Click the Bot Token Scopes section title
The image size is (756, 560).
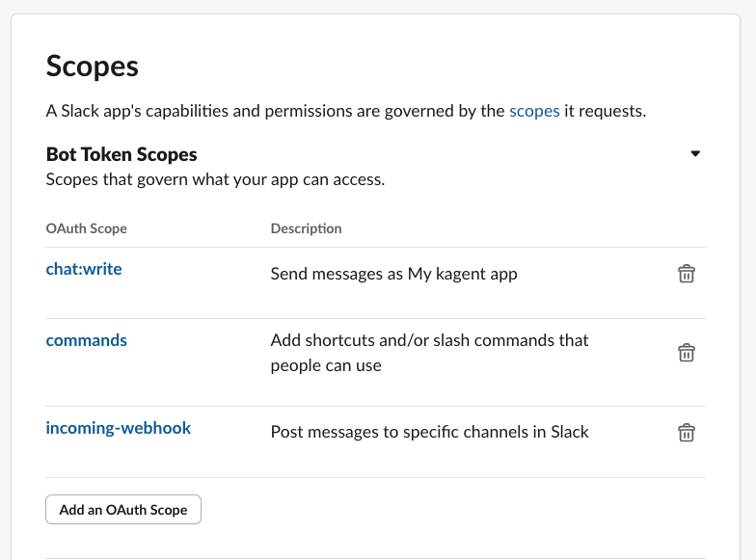(121, 154)
